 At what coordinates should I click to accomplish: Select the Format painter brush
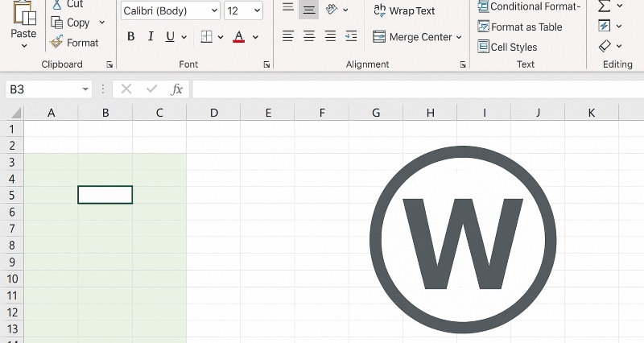[x=56, y=42]
